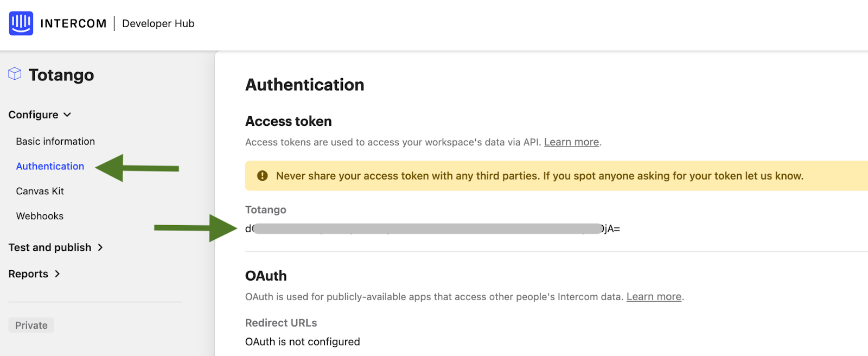This screenshot has height=356, width=868.
Task: Expand the Reports section
Action: (x=34, y=274)
